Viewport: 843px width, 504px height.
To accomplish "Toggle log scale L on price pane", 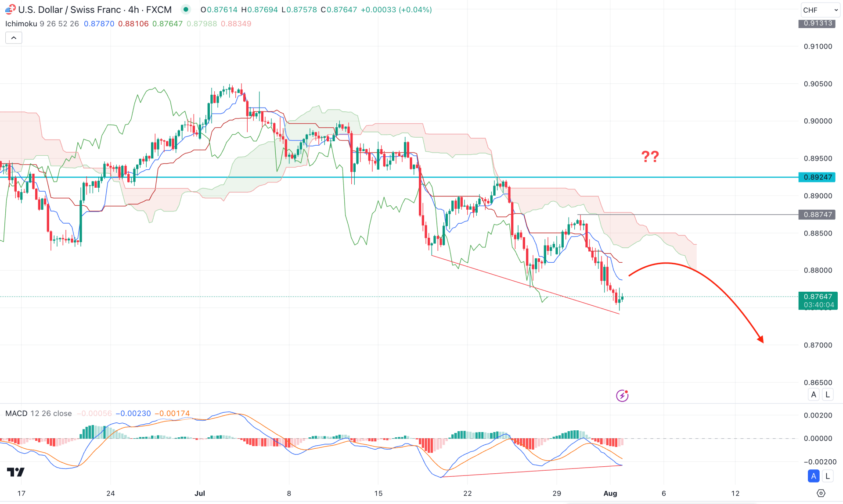I will [828, 394].
